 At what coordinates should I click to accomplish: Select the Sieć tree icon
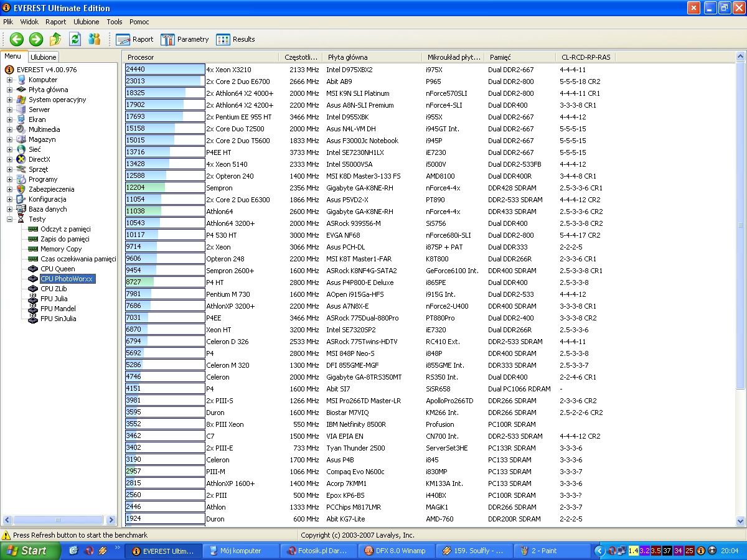coord(22,149)
